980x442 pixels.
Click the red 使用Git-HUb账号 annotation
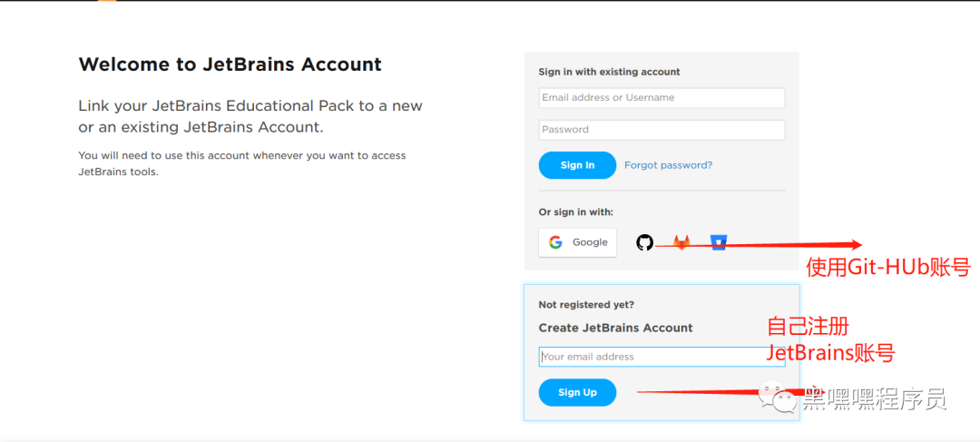click(x=887, y=267)
